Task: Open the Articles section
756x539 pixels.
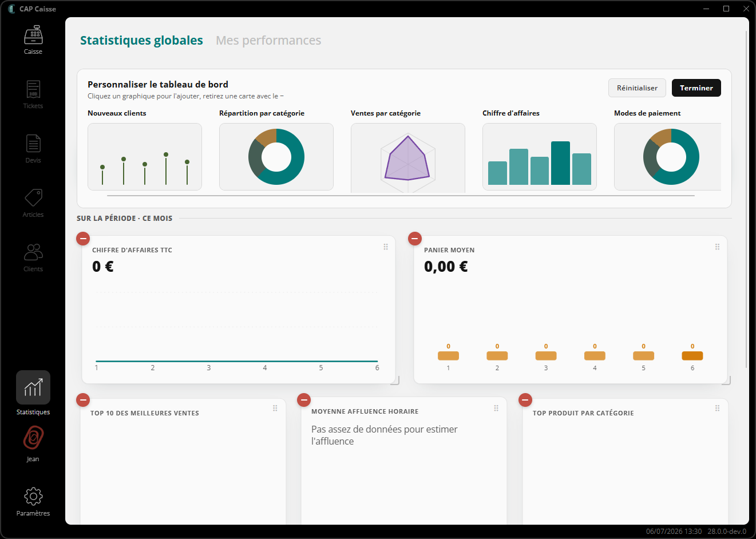Action: 33,203
